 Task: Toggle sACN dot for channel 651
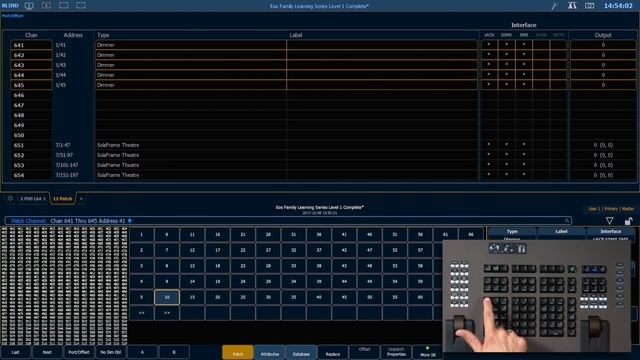coord(489,144)
